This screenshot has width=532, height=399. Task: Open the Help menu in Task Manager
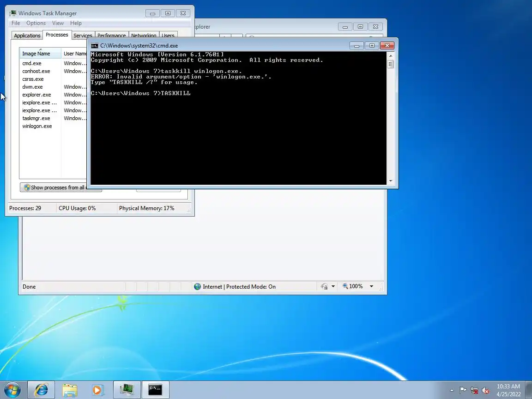[x=76, y=23]
